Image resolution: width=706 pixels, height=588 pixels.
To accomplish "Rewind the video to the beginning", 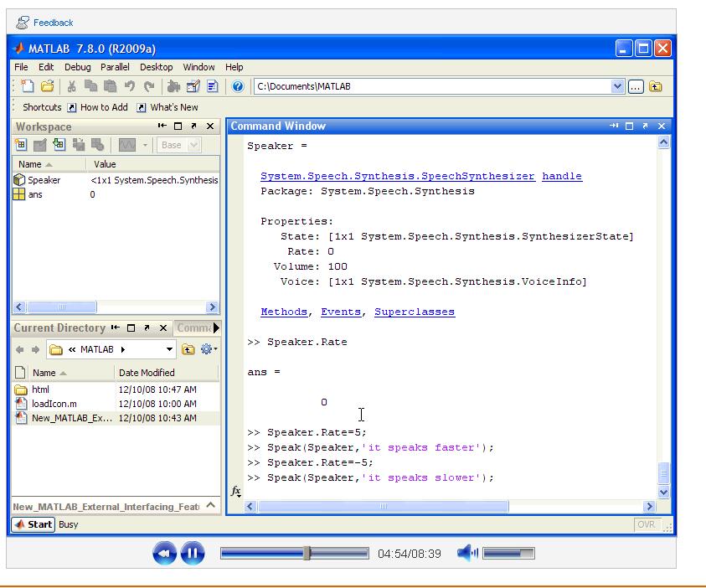I will (164, 553).
